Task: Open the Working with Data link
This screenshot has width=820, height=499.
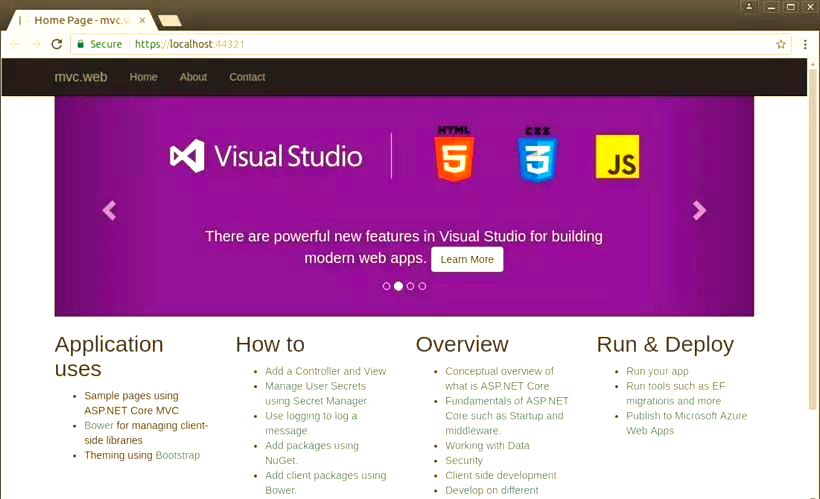Action: 487,446
